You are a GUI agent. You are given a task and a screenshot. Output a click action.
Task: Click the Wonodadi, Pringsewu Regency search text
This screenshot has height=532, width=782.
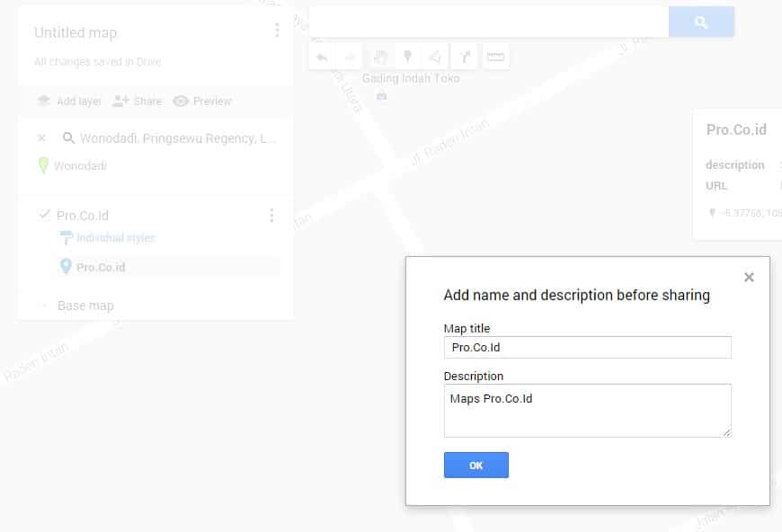(x=178, y=138)
